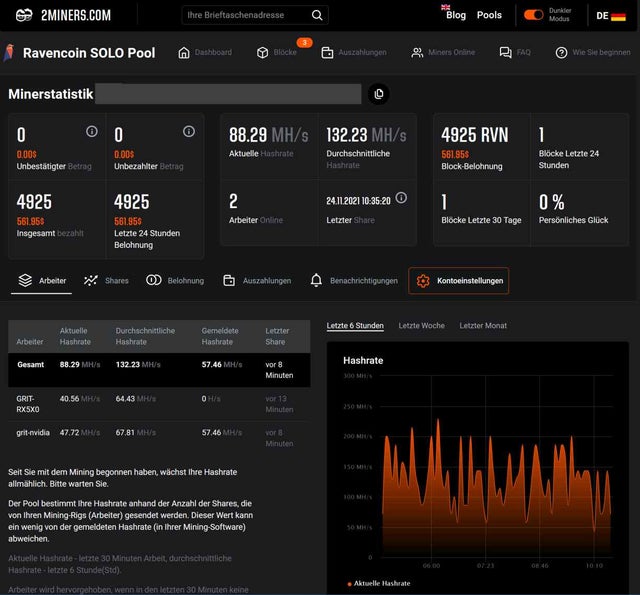Select Letzte 6 Stunden chart range
This screenshot has width=640, height=595.
[355, 326]
